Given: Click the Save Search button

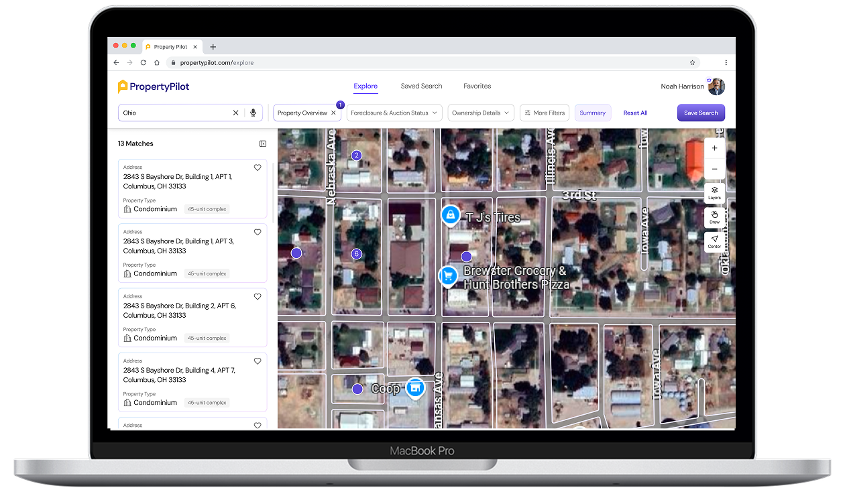Looking at the screenshot, I should pos(700,113).
